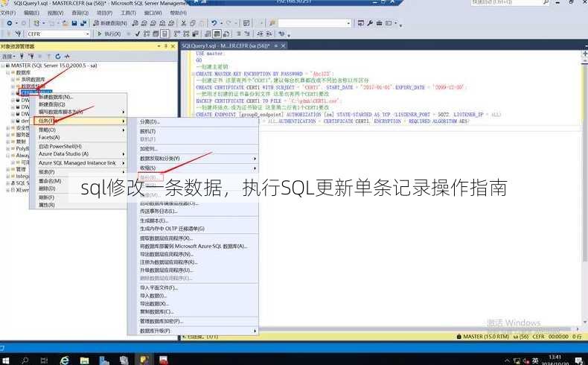Click the Activity Monitor pulse icon in Object Explorer
Screen dimensions: 588x365
[x=67, y=57]
